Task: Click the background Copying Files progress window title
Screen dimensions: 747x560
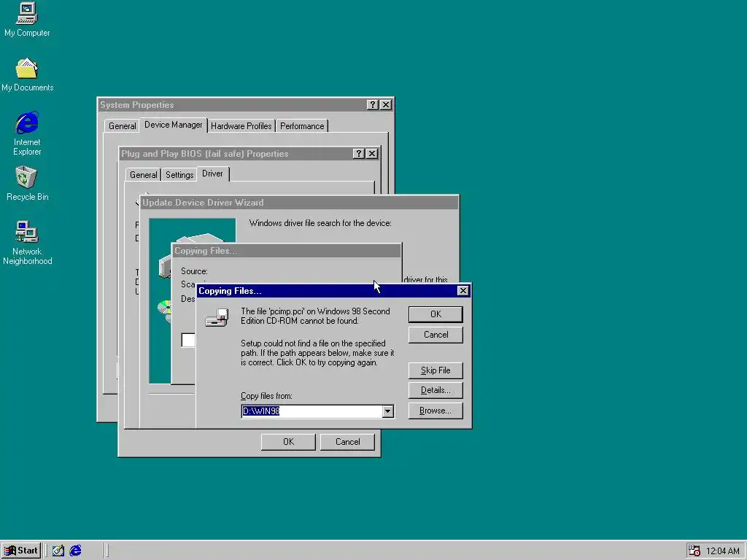Action: pyautogui.click(x=286, y=251)
